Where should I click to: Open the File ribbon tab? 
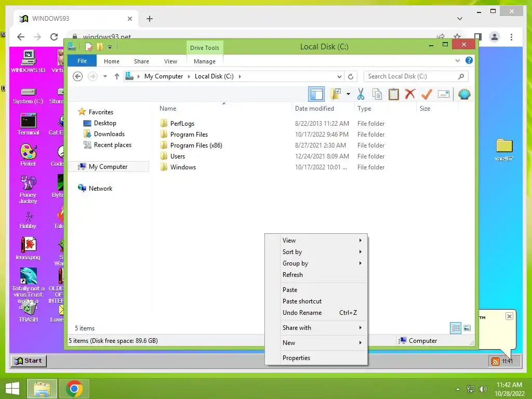click(x=82, y=61)
